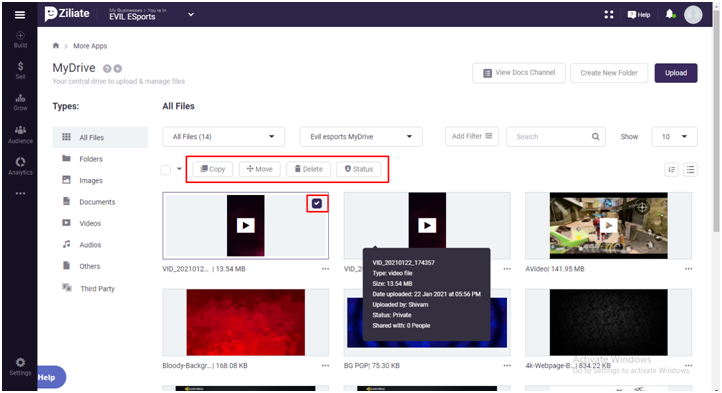Uncheck the selected first video file
This screenshot has height=393, width=722.
(317, 203)
